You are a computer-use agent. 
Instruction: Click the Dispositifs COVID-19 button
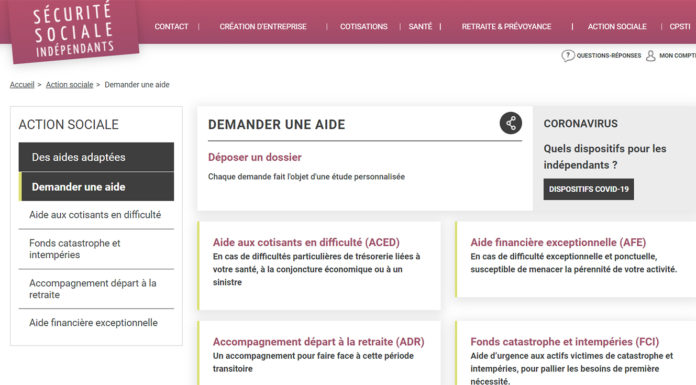tap(589, 189)
